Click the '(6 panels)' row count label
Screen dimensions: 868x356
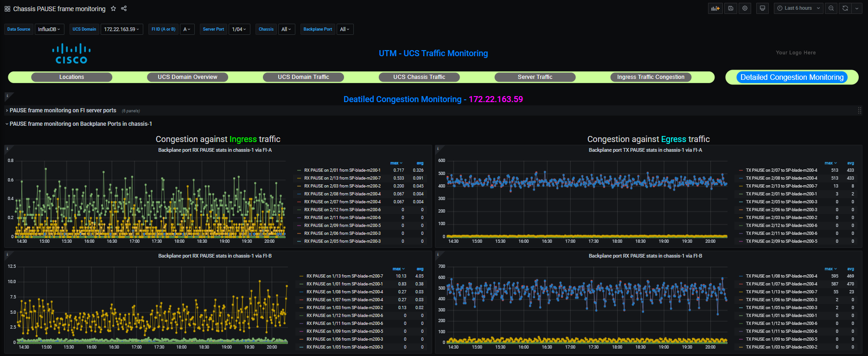[x=131, y=111]
